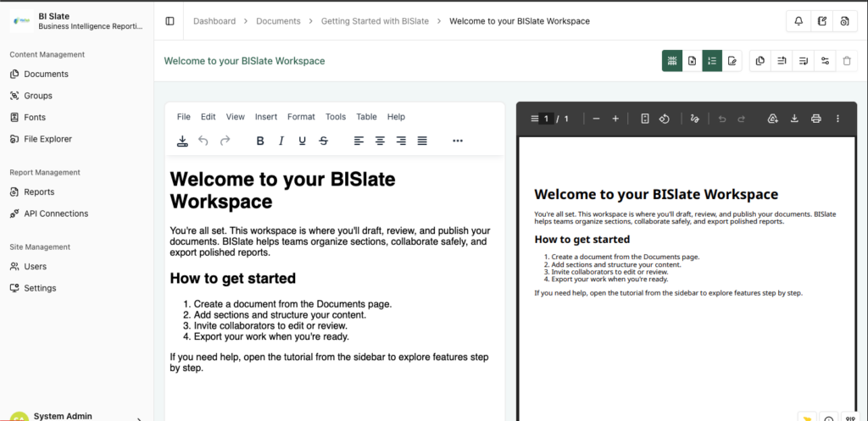Toggle the green numbered list button
The width and height of the screenshot is (868, 421).
712,61
